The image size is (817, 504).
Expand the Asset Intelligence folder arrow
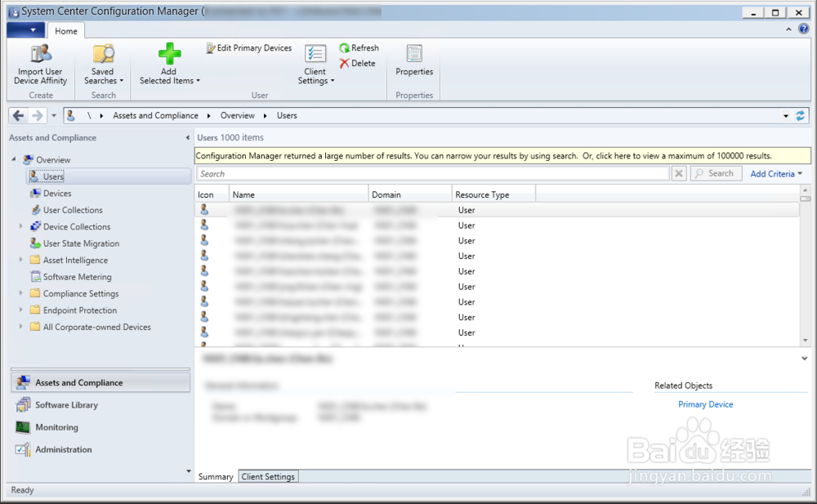tap(21, 260)
